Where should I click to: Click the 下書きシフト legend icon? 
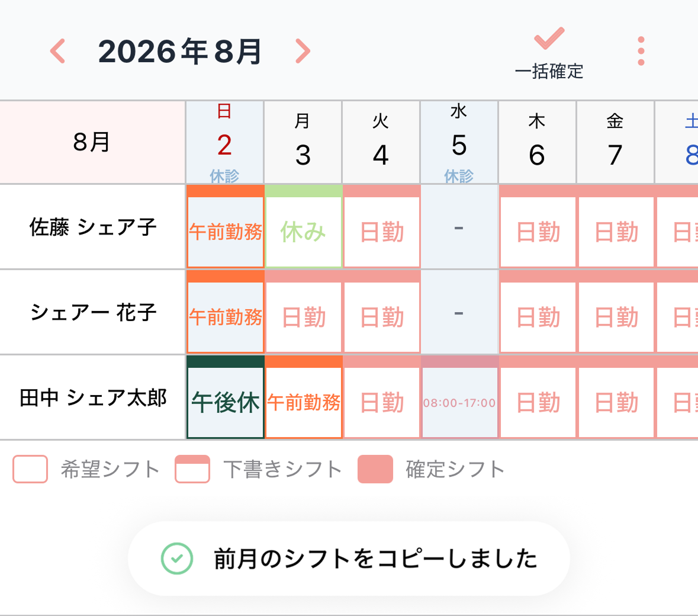pos(192,469)
